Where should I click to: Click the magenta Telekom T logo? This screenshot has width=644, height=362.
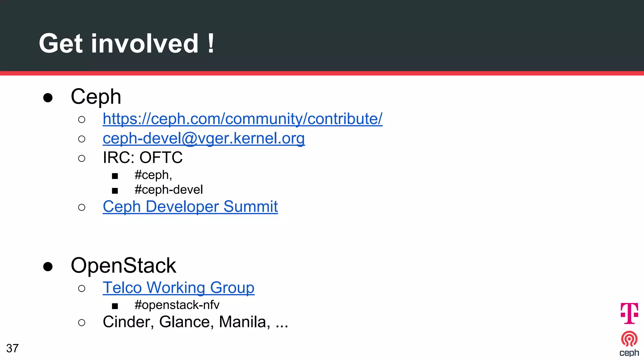point(629,313)
